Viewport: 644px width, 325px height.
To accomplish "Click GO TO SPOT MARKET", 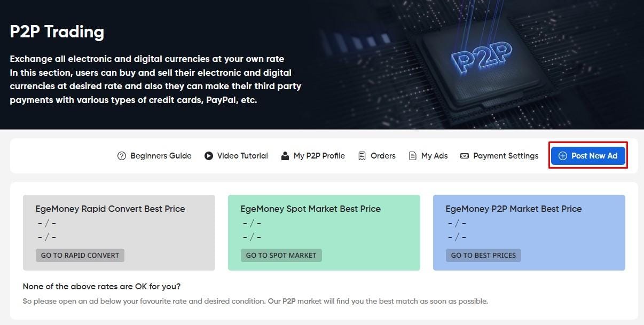I will 281,255.
